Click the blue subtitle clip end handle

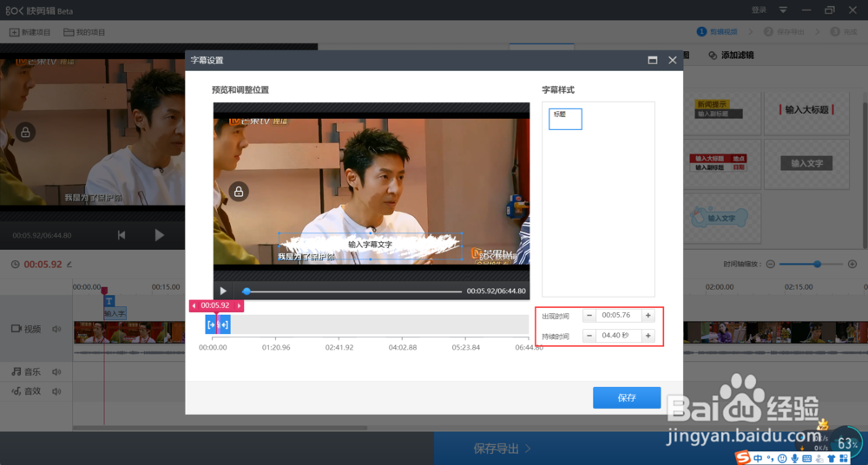[x=225, y=324]
